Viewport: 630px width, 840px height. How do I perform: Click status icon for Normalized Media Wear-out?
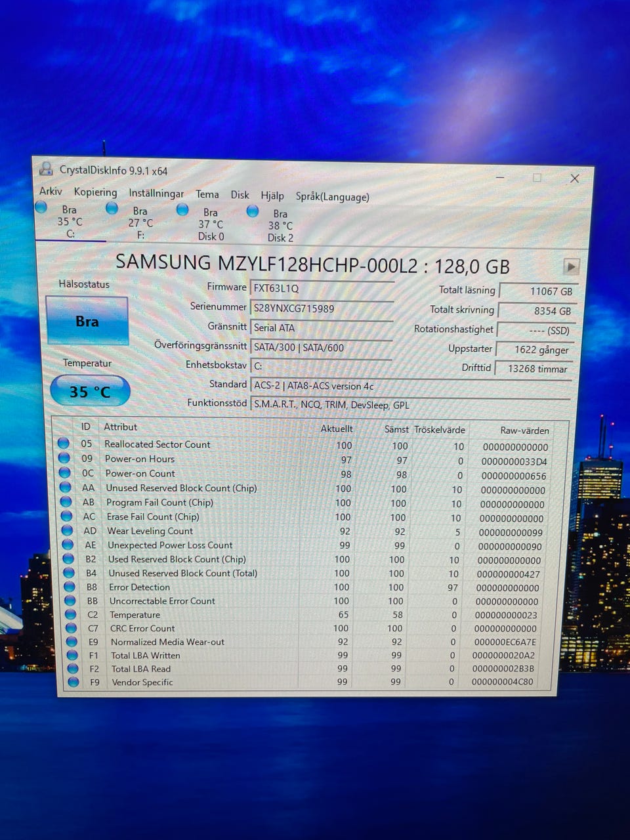(x=73, y=642)
